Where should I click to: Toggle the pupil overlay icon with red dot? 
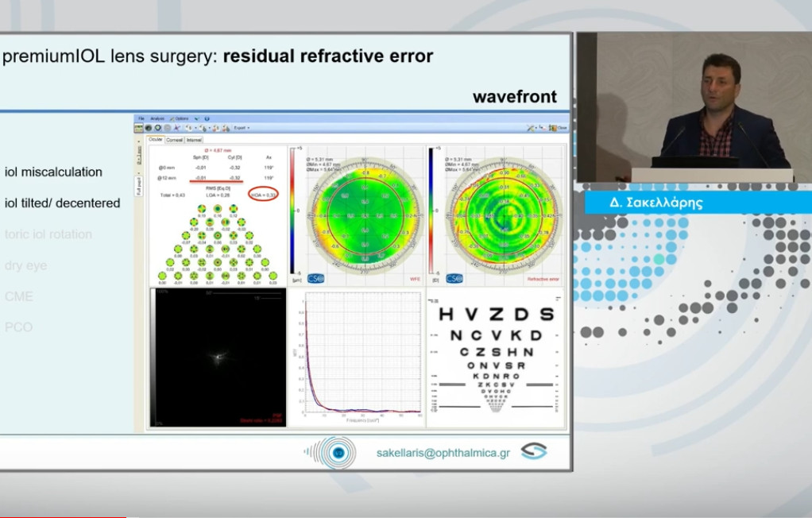(x=216, y=128)
